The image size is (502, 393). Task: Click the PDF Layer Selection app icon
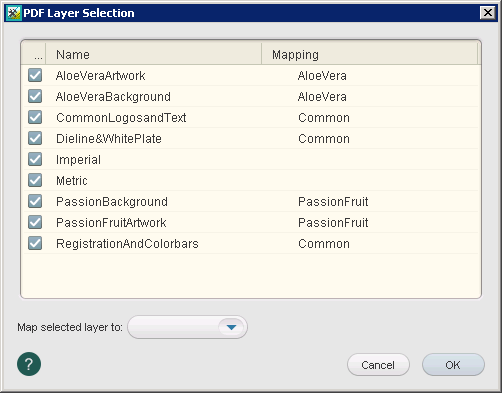click(14, 13)
